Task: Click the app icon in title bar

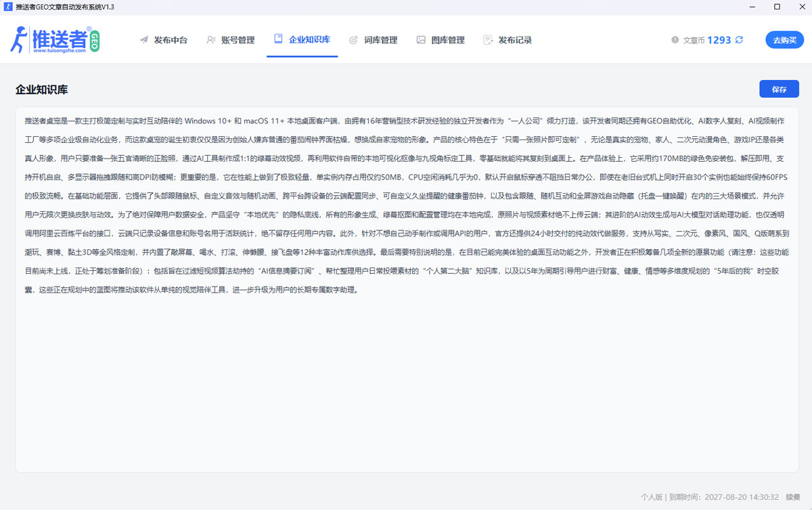Action: 7,6
